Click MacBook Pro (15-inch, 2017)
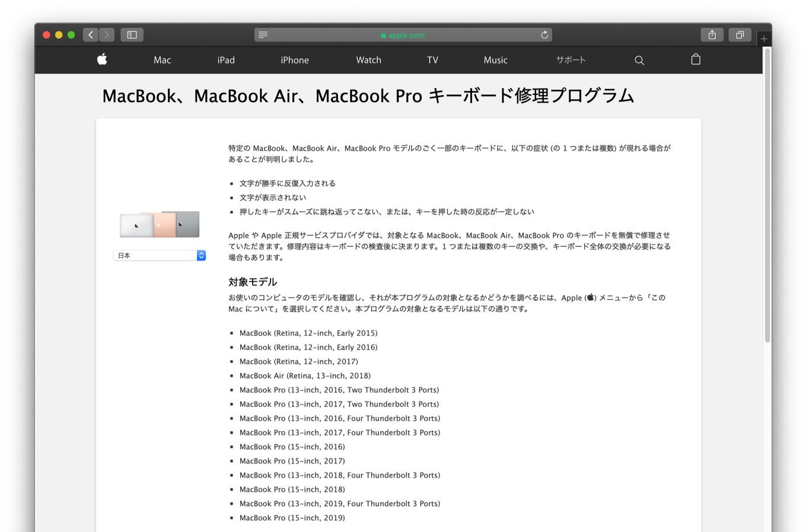806x532 pixels. (x=292, y=461)
